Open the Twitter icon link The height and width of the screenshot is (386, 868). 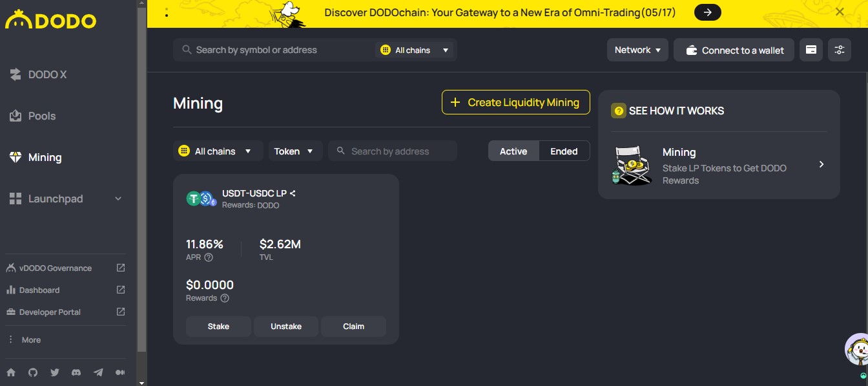[x=55, y=372]
